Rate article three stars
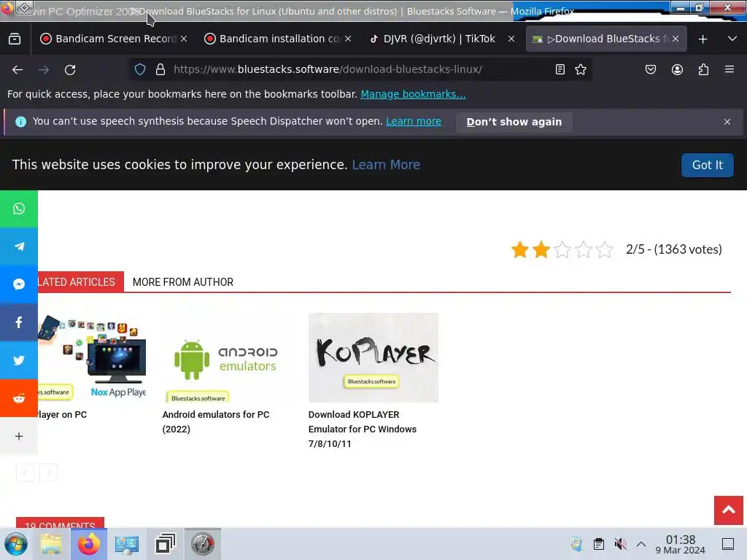747x560 pixels. click(562, 249)
